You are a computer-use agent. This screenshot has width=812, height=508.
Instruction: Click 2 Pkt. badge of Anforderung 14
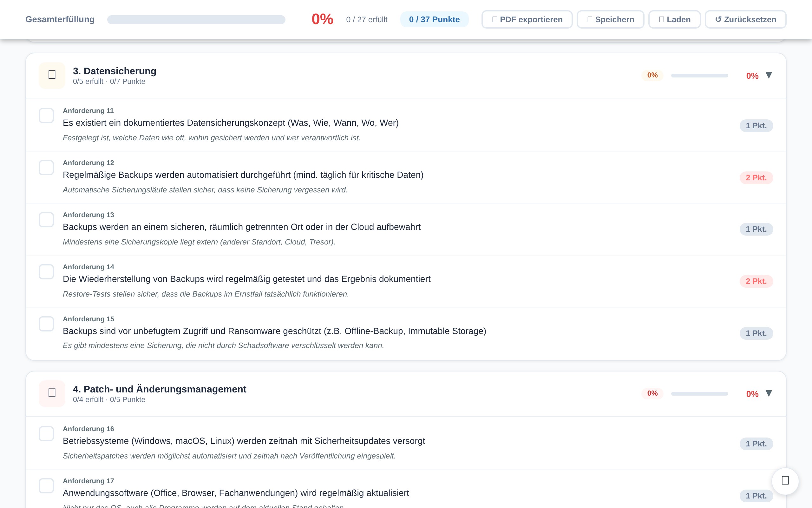tap(756, 281)
